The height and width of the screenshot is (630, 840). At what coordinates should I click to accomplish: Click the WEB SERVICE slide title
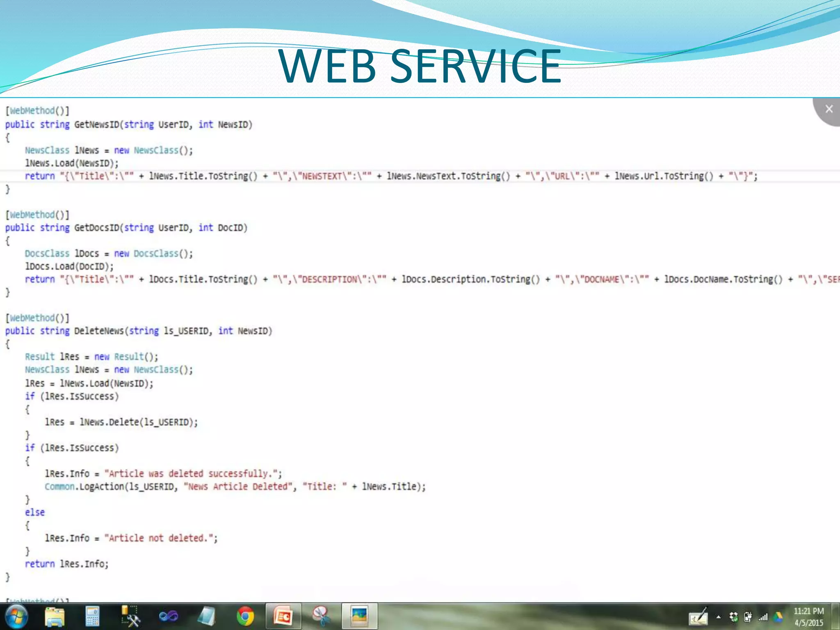tap(420, 66)
